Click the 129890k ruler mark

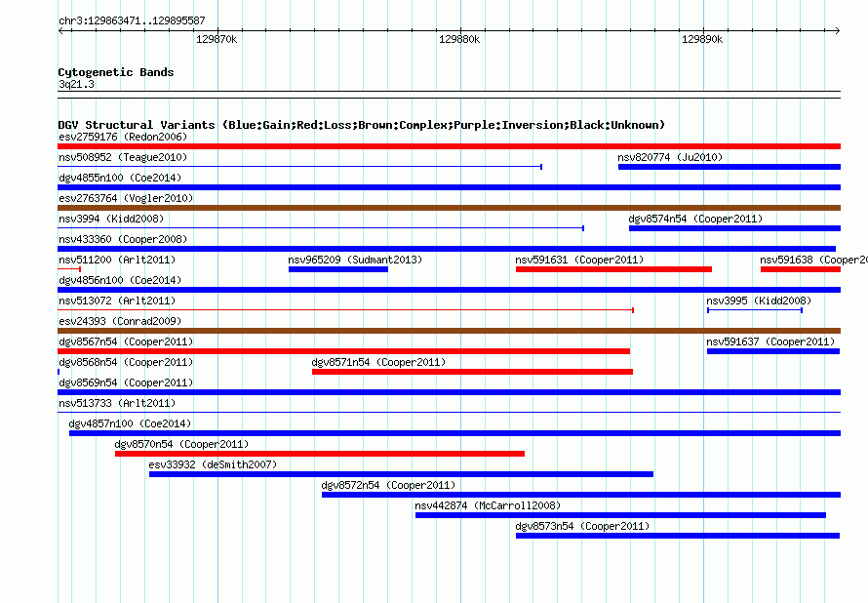coord(702,39)
